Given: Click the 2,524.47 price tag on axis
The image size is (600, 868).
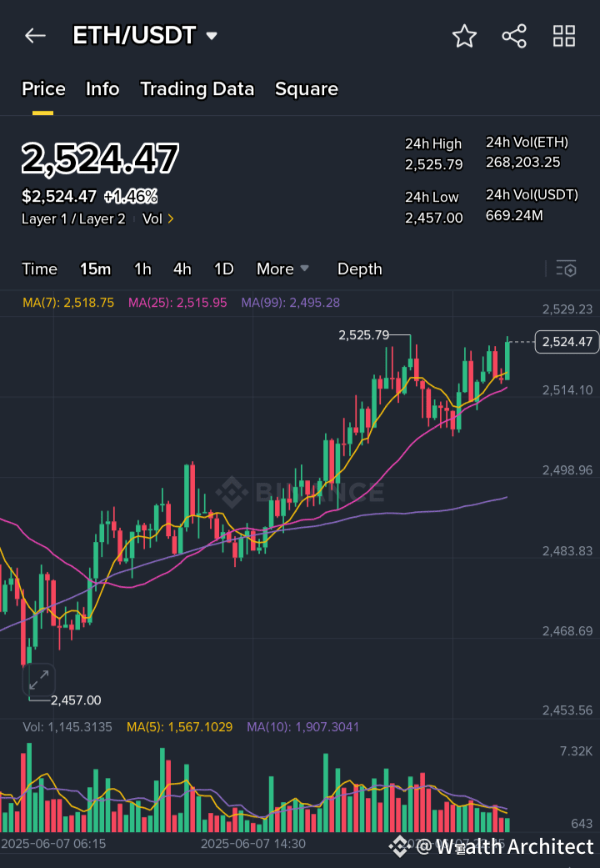Looking at the screenshot, I should 566,342.
